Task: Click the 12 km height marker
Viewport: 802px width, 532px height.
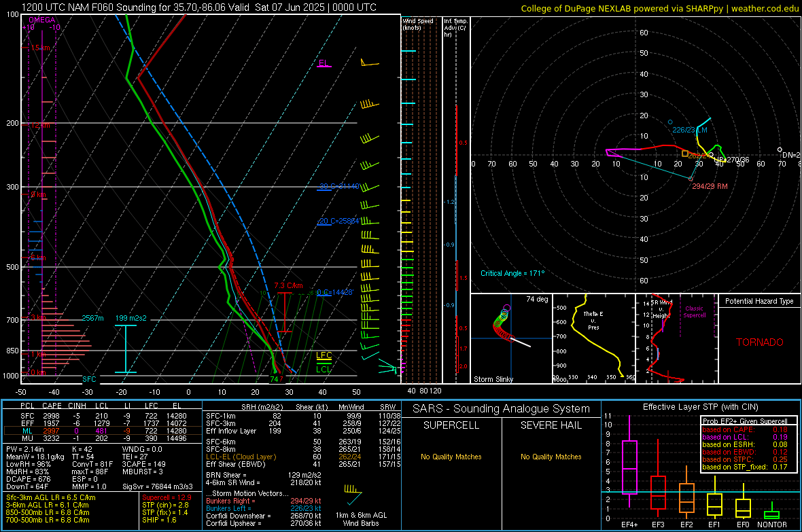Action: coord(40,125)
